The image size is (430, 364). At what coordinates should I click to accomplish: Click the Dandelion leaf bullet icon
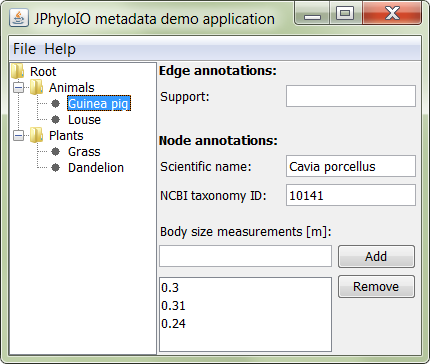[x=56, y=168]
